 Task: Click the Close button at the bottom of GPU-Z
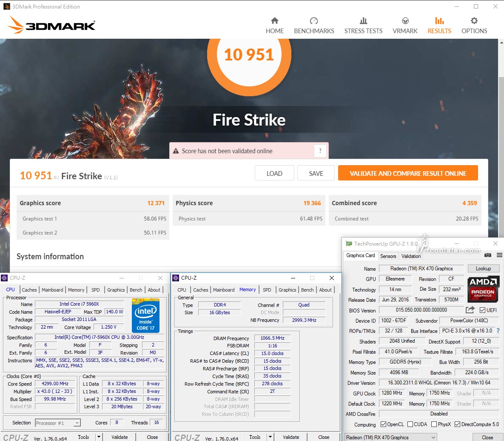pyautogui.click(x=487, y=437)
